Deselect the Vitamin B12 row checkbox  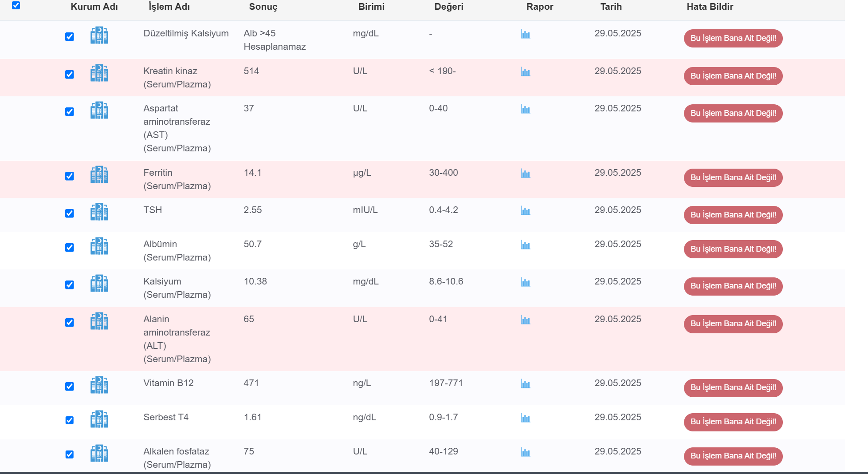[x=70, y=387]
